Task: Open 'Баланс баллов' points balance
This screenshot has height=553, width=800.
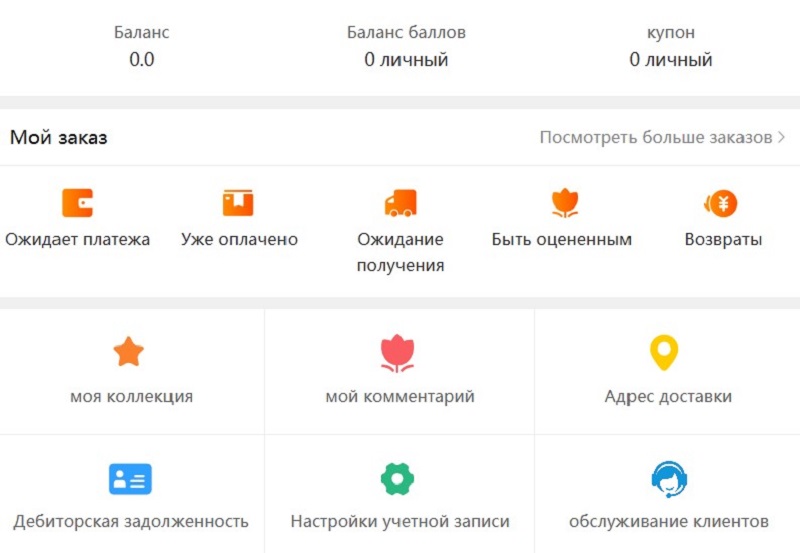Action: 406,60
